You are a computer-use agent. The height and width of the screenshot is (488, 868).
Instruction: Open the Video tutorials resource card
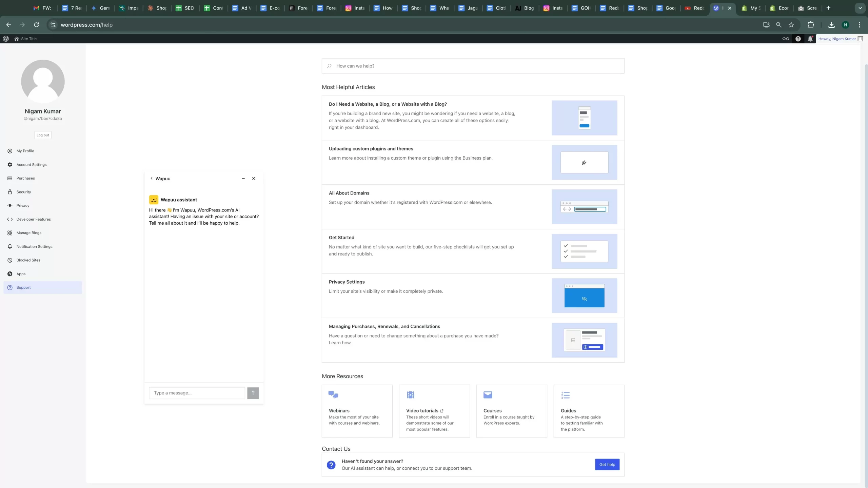tap(434, 411)
